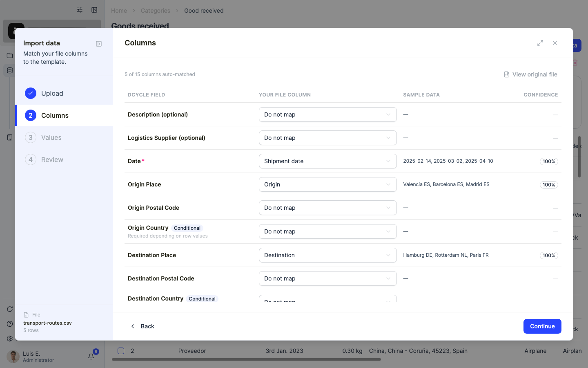Click the 100% confidence badge for Date

coord(549,162)
